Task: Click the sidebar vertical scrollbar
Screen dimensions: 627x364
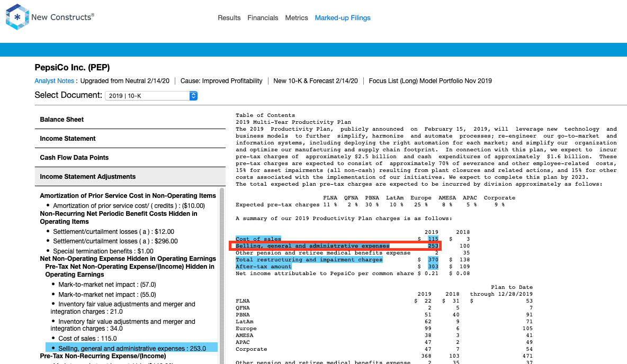Action: tap(222, 276)
